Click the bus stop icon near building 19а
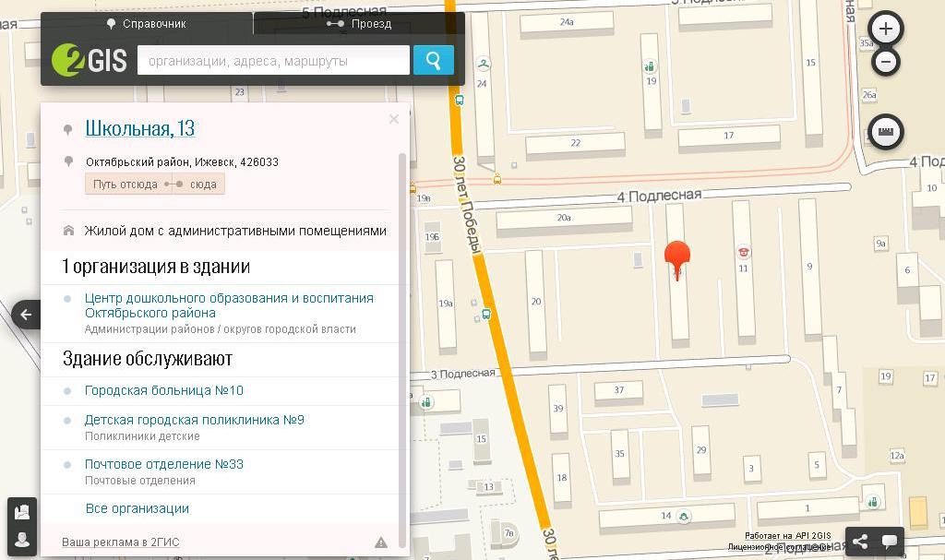 [486, 315]
